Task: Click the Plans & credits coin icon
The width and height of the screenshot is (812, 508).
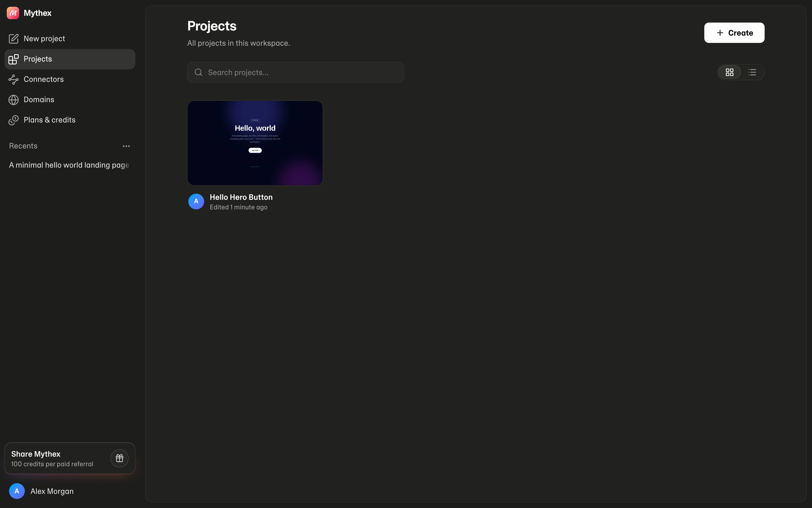Action: click(14, 120)
